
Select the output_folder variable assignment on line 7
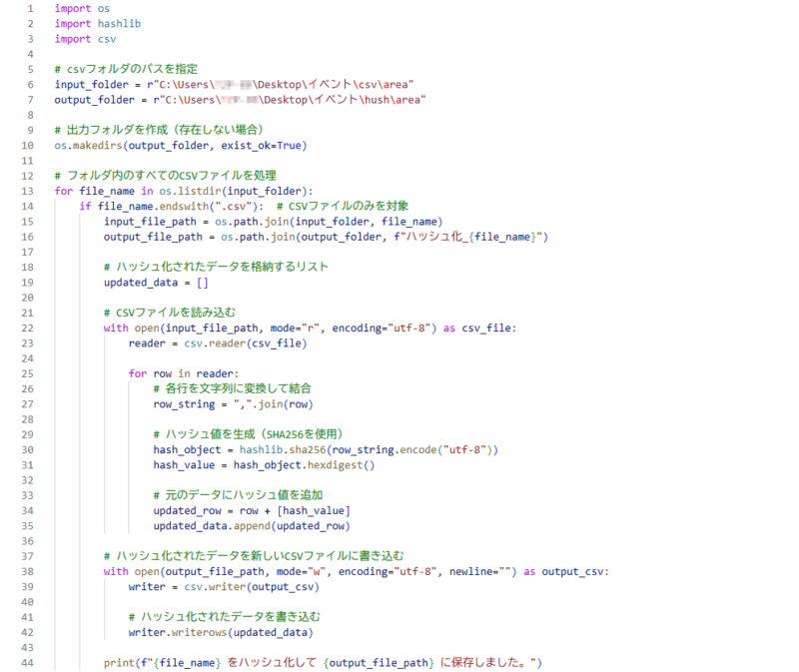click(240, 100)
